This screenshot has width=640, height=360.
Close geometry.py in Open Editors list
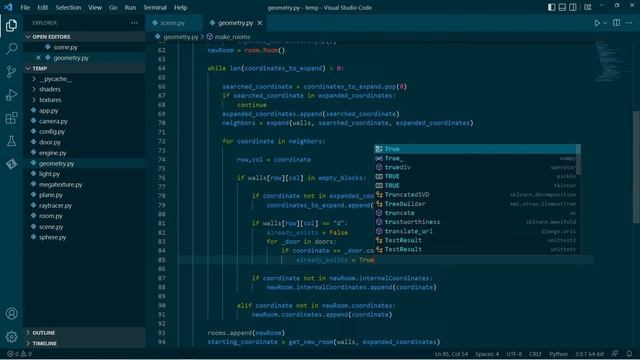point(38,58)
